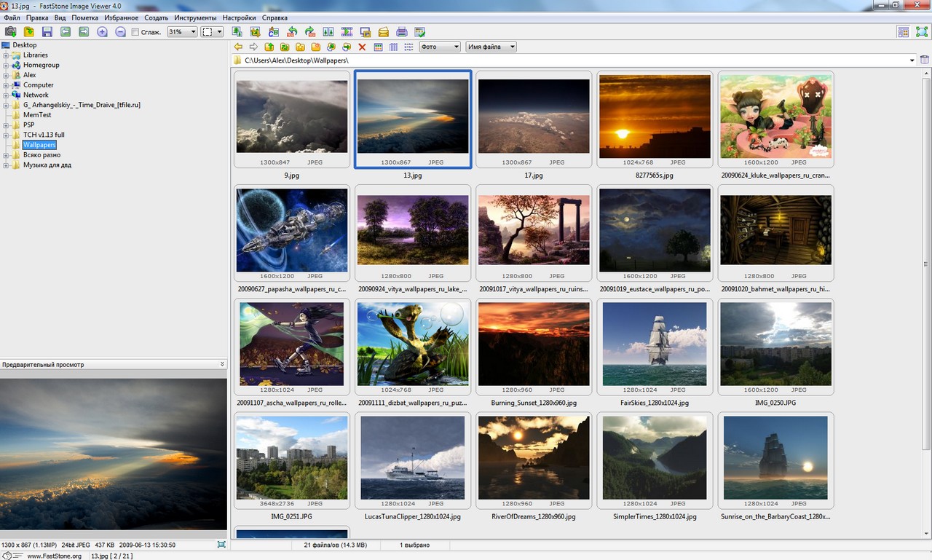
Task: Select the Homegroup tree item
Action: [41, 65]
